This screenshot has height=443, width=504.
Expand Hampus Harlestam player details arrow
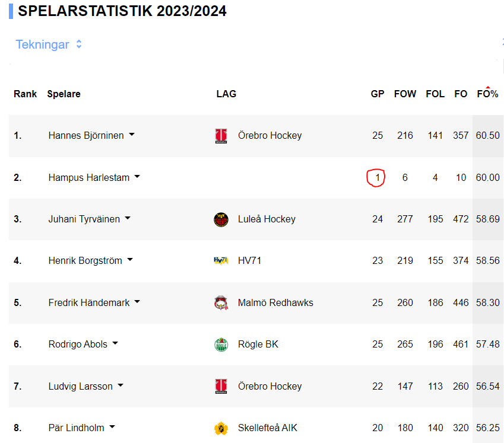[x=137, y=176]
